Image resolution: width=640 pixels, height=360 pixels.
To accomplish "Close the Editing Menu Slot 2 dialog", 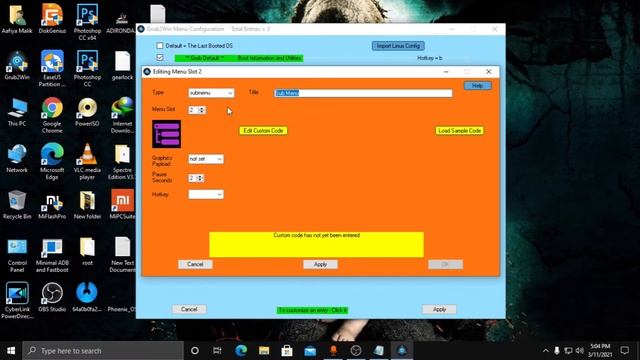I will [x=489, y=71].
